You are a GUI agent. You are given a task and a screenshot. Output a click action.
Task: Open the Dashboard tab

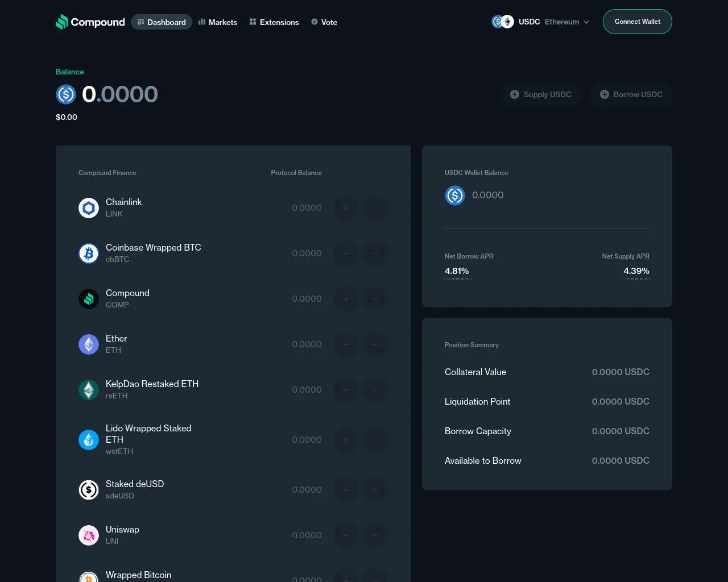162,22
